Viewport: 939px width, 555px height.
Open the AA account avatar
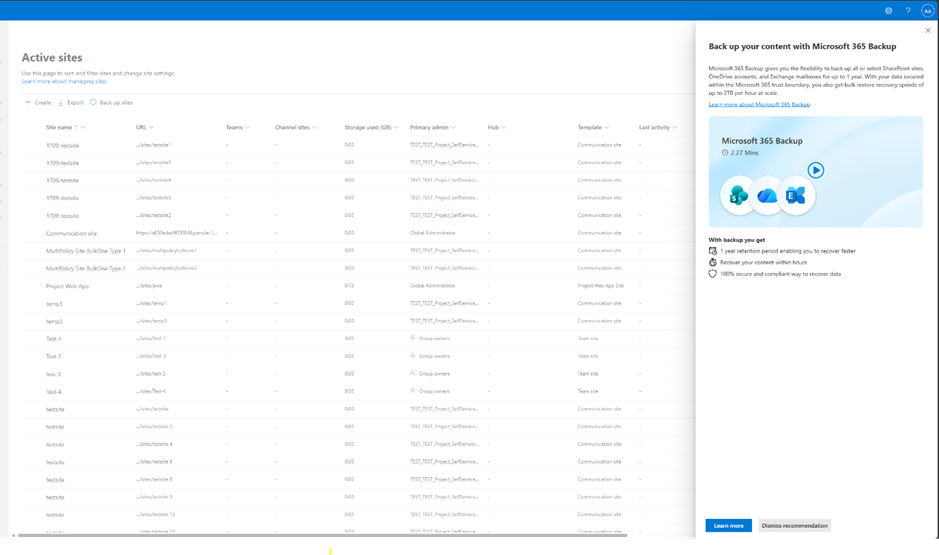pyautogui.click(x=928, y=11)
